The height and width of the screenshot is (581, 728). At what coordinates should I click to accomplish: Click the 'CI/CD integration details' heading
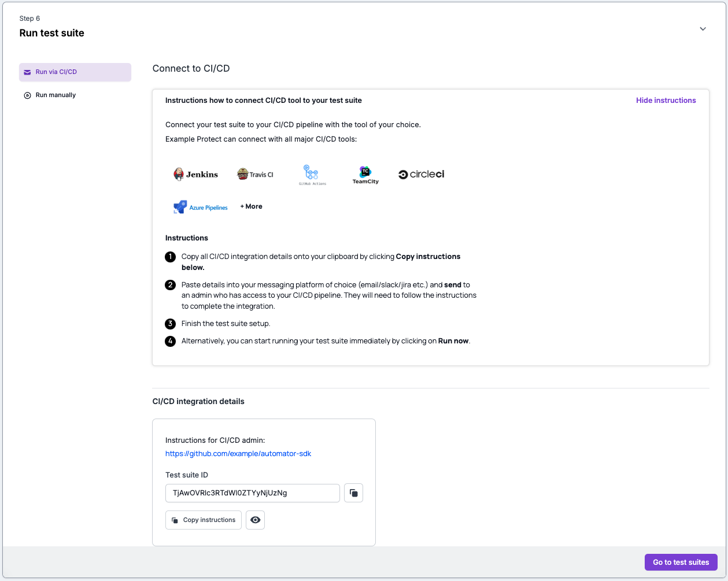click(198, 401)
